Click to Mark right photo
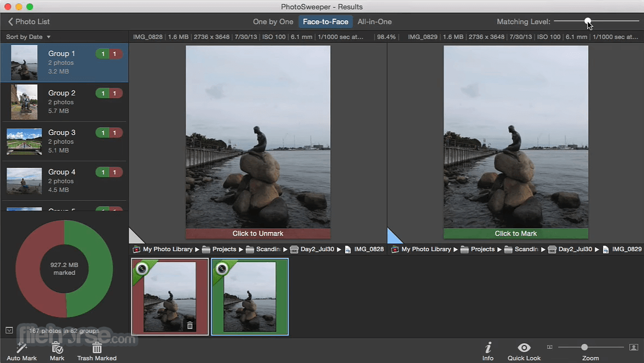 pos(516,234)
